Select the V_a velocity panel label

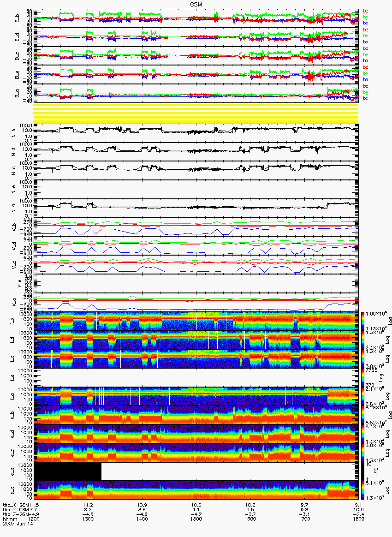click(14, 302)
